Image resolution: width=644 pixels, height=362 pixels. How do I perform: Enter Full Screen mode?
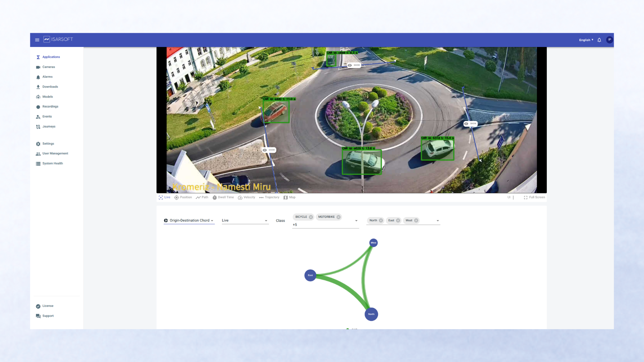[x=534, y=197]
